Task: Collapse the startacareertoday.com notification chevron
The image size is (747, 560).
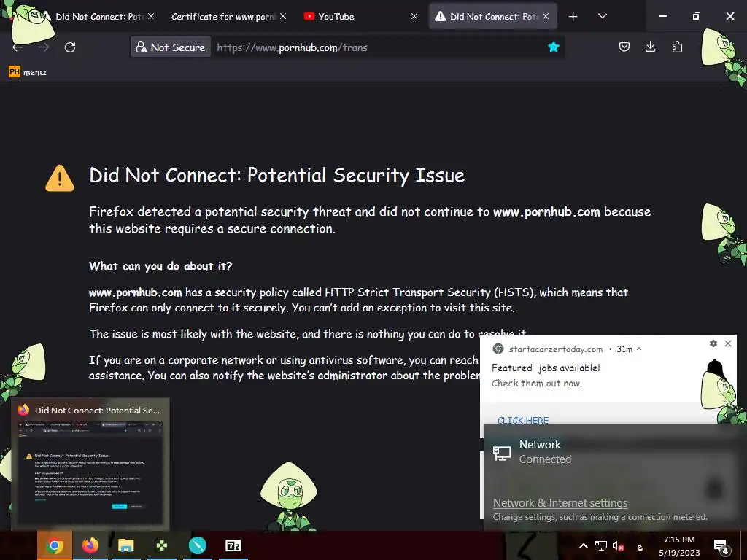Action: coord(639,349)
